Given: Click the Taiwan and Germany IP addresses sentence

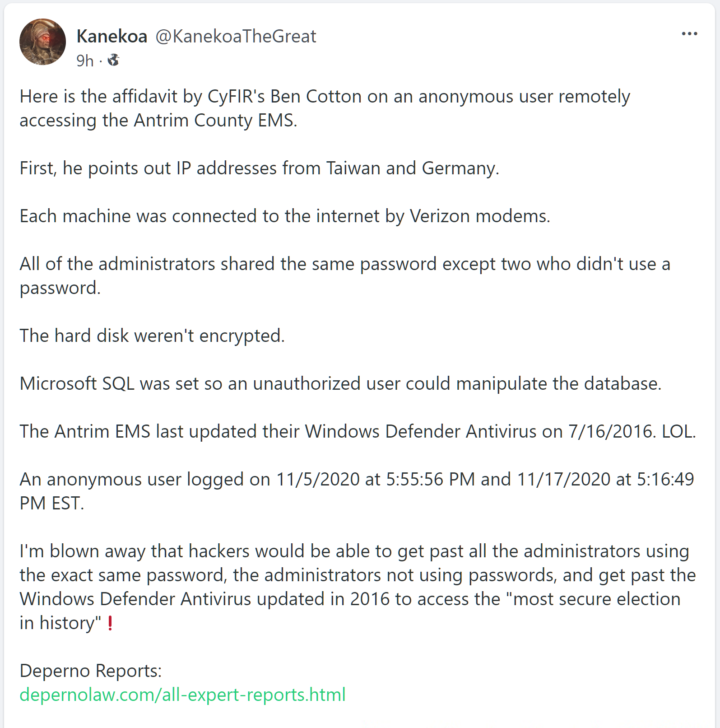Looking at the screenshot, I should 259,168.
